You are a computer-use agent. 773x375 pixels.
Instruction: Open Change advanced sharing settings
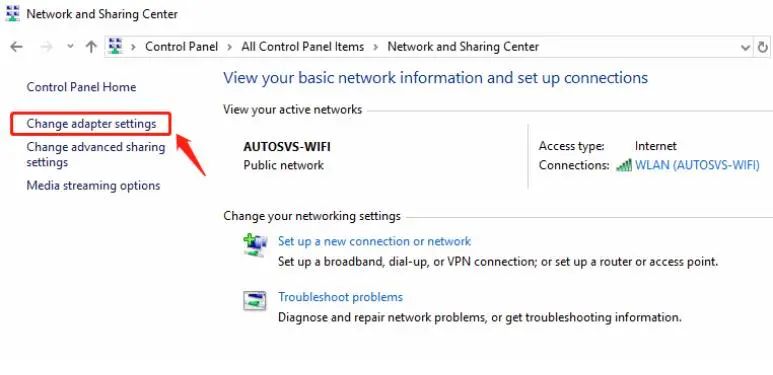point(96,154)
